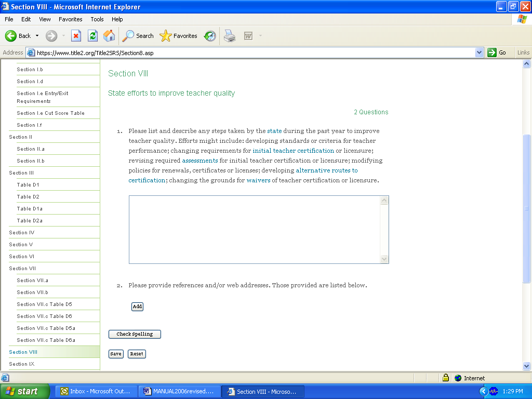The height and width of the screenshot is (399, 532).
Task: Click the page scrollbar down arrow
Action: (x=526, y=365)
